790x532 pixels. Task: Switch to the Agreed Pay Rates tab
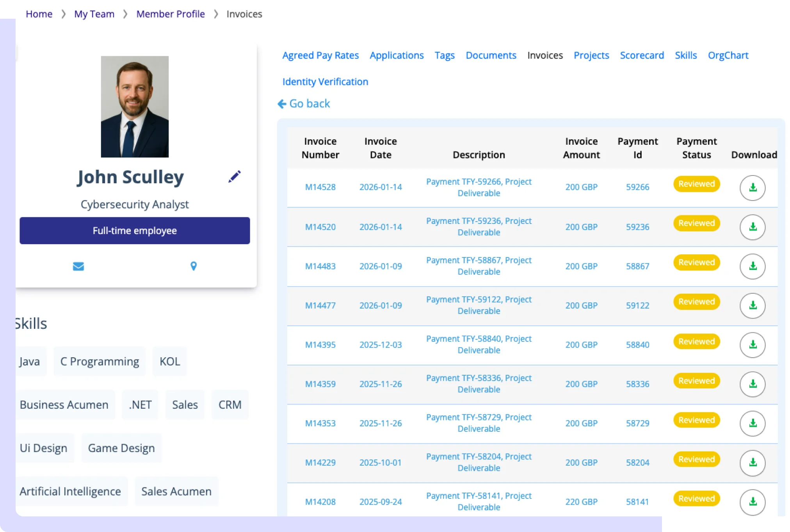pos(320,55)
